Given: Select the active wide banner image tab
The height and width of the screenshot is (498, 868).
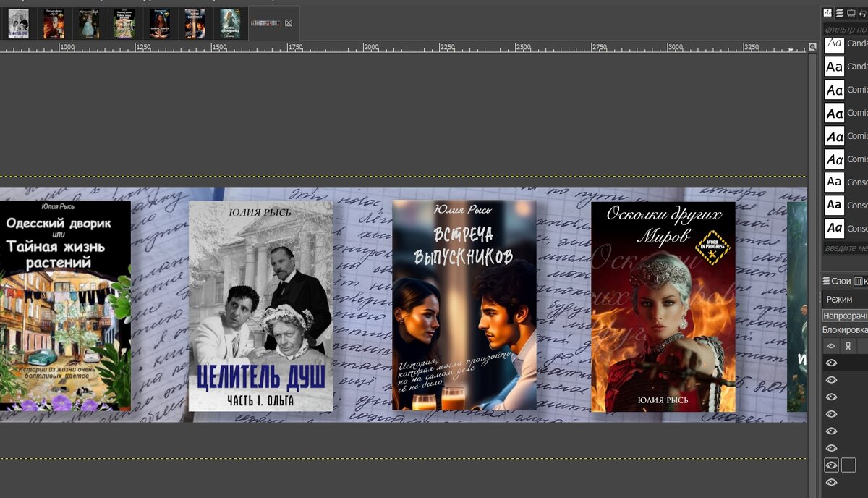Looking at the screenshot, I should click(265, 23).
